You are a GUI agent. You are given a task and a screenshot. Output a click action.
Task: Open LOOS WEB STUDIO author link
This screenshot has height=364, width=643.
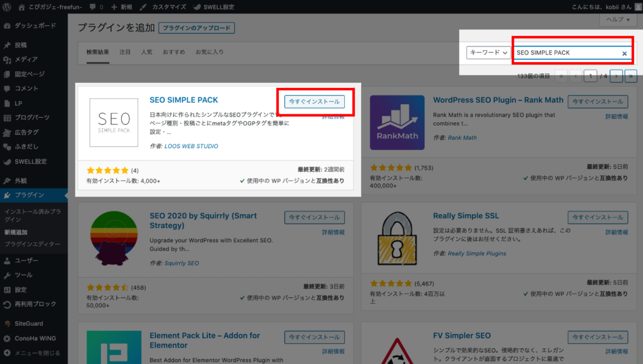point(191,146)
